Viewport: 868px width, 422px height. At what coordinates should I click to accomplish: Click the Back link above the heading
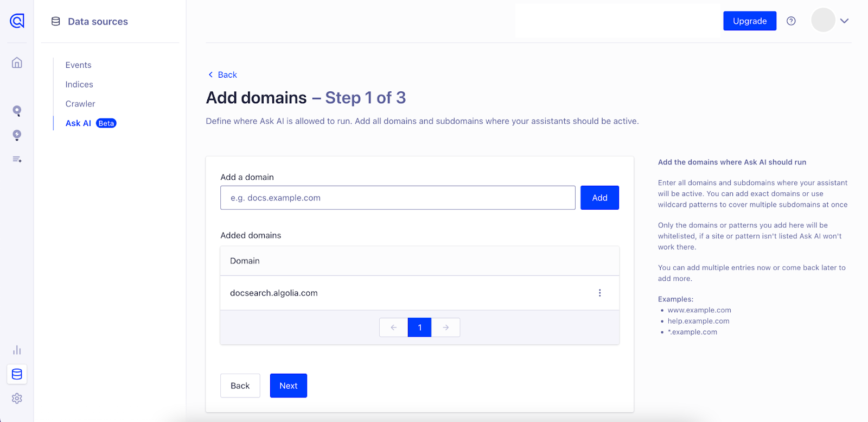click(223, 75)
